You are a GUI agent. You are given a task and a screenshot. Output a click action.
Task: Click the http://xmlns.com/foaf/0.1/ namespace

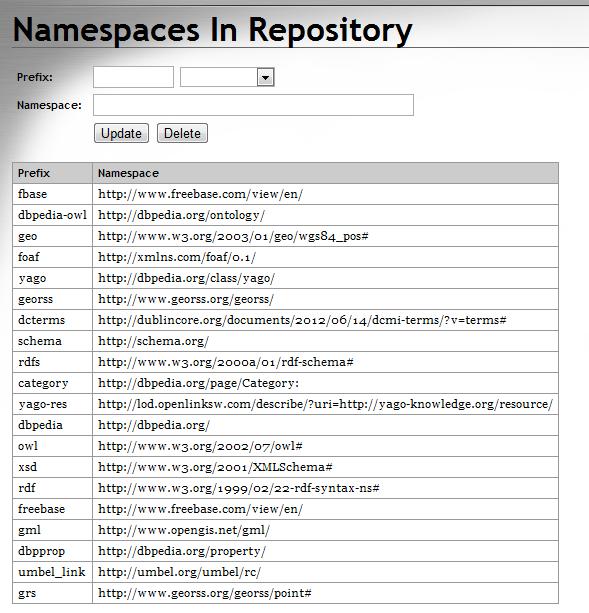(177, 257)
